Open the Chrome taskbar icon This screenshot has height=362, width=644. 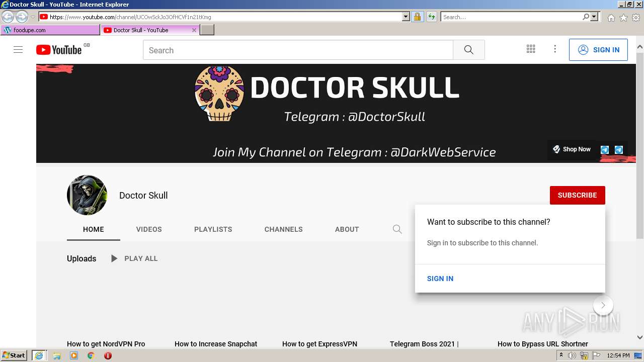[x=91, y=355]
